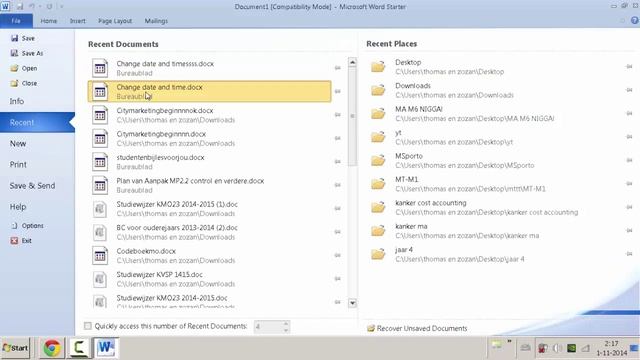Pin the Downloads recent place
Screen dimensions: 640x360
tap(629, 90)
